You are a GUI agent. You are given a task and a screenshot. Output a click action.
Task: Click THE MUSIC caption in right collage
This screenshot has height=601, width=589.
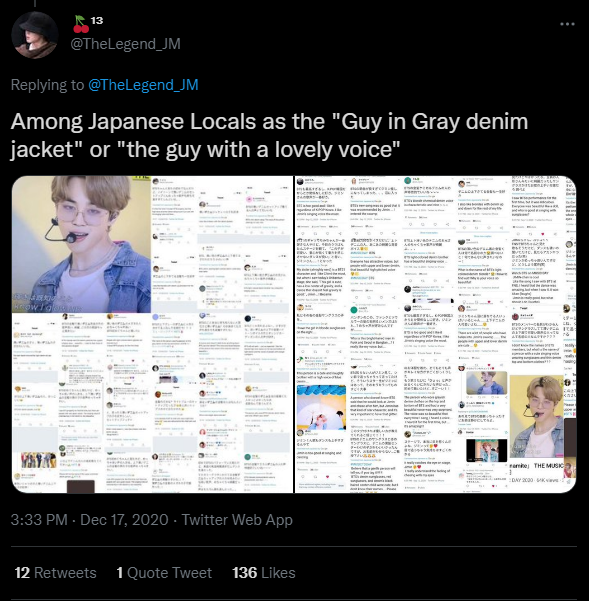coord(549,465)
